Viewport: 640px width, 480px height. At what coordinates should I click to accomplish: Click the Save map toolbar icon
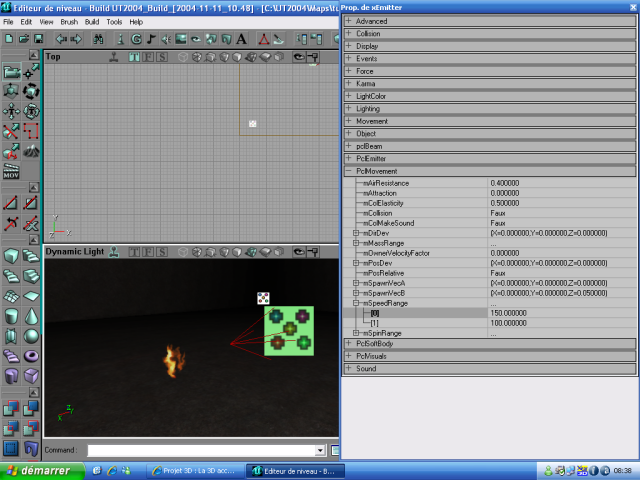click(x=38, y=39)
